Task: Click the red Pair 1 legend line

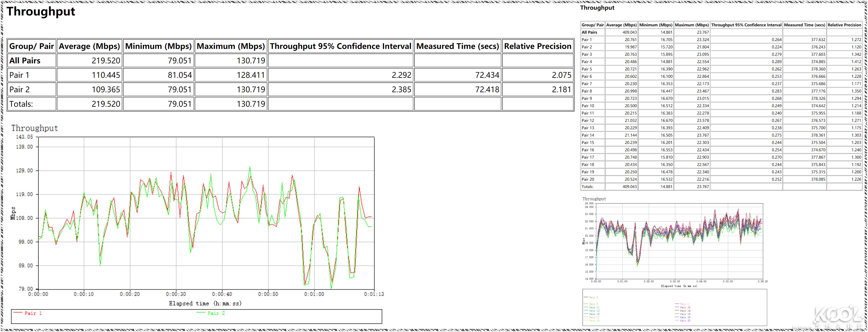Action: pos(18,313)
